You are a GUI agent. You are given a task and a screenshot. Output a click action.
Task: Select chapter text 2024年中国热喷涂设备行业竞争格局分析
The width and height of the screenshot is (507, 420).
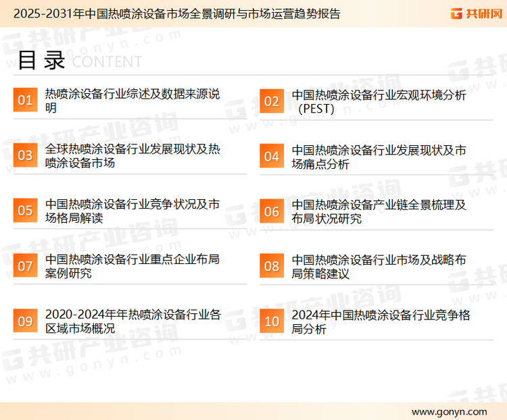pos(381,322)
